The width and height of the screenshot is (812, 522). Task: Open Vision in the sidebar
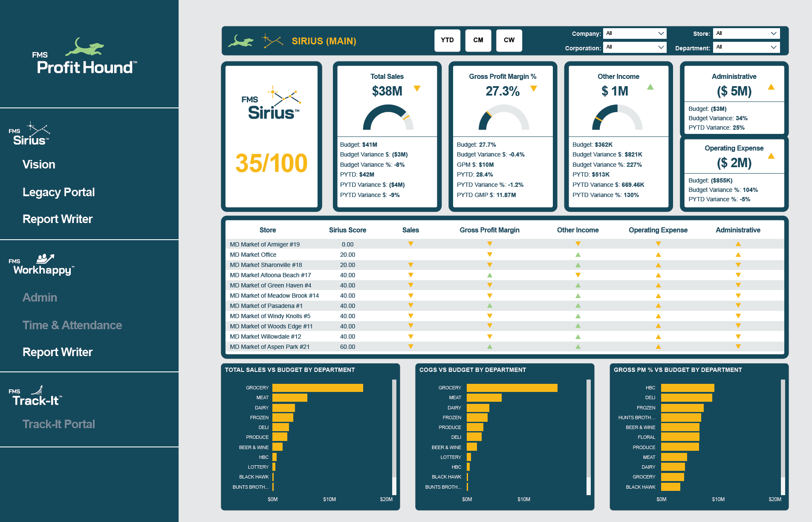point(39,165)
